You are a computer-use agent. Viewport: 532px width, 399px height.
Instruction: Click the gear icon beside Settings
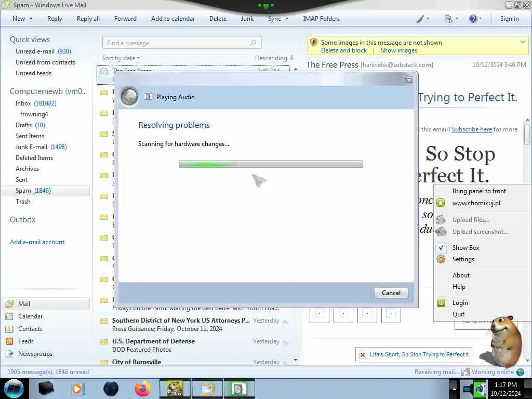[441, 259]
